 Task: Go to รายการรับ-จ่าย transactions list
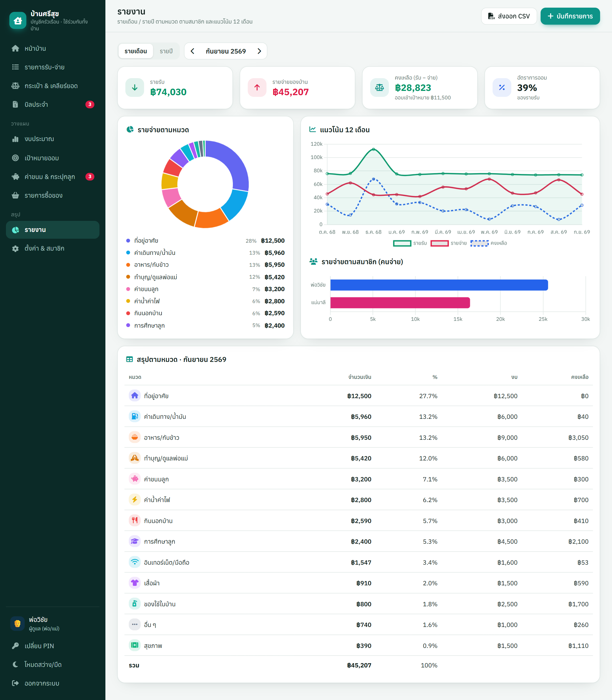(x=53, y=67)
